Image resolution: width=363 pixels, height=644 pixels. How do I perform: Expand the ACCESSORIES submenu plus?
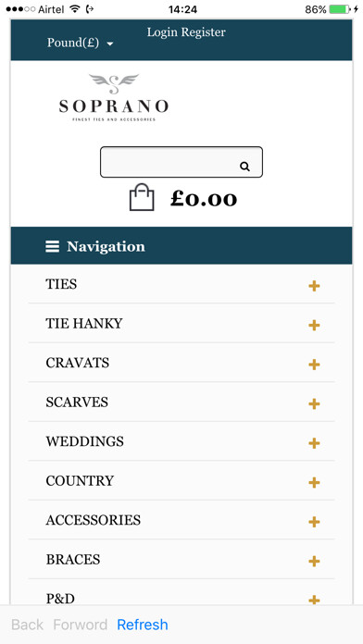click(314, 522)
